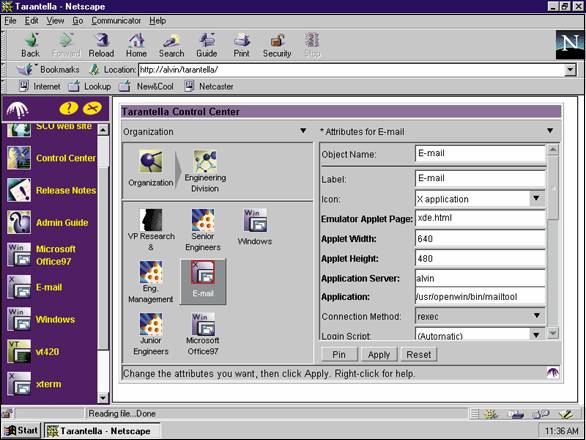Click the Netcaster toolbar link

(209, 86)
